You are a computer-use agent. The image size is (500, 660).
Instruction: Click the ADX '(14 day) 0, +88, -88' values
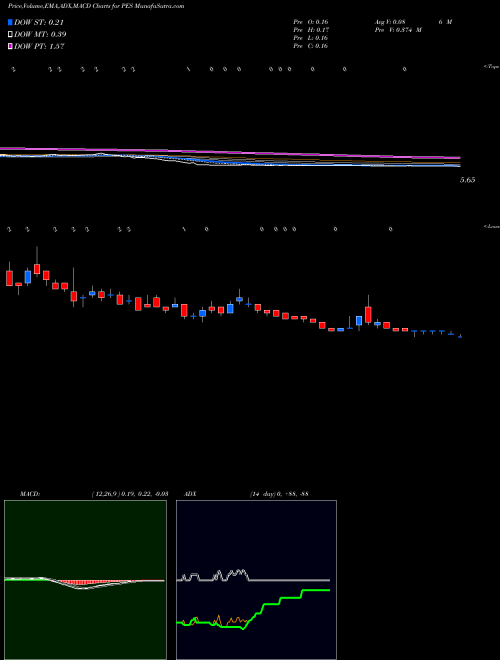click(279, 494)
